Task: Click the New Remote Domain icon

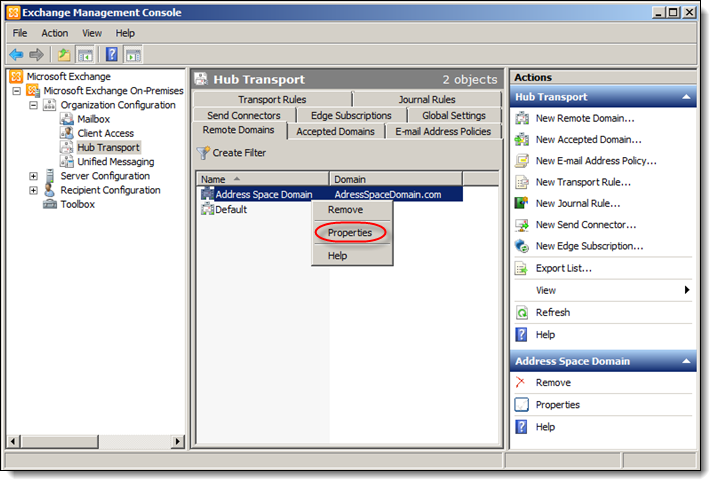Action: (521, 118)
